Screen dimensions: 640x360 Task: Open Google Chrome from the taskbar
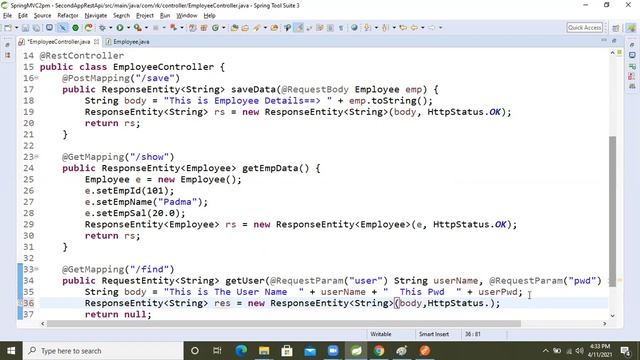point(378,351)
